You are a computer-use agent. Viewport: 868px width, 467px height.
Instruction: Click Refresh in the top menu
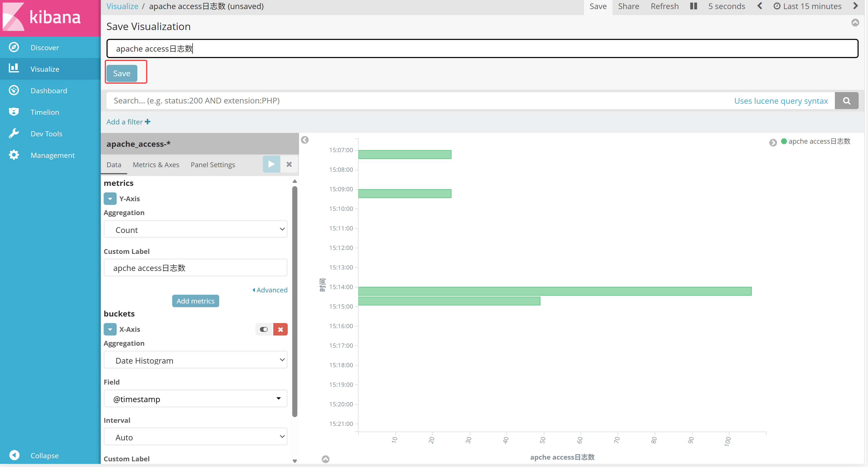coord(664,6)
